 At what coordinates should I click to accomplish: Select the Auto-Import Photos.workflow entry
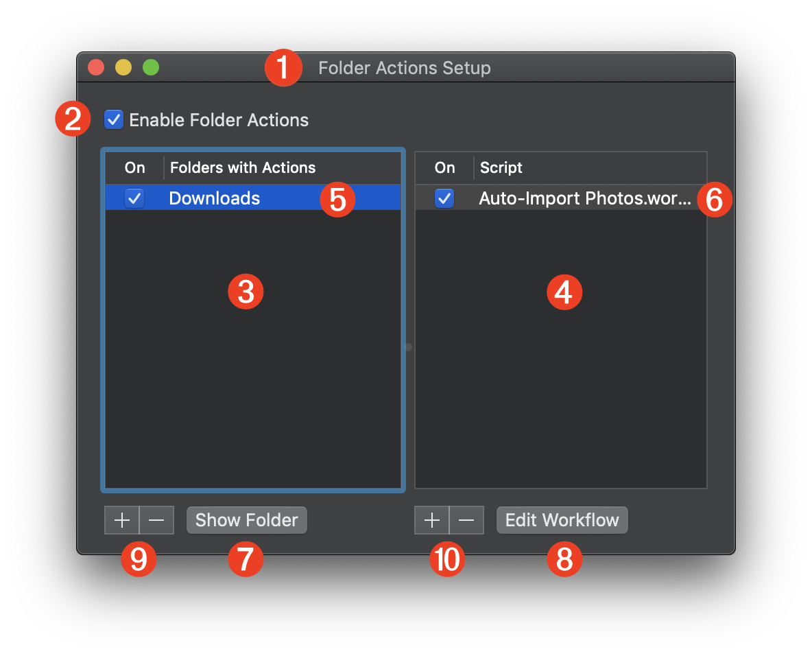(583, 198)
